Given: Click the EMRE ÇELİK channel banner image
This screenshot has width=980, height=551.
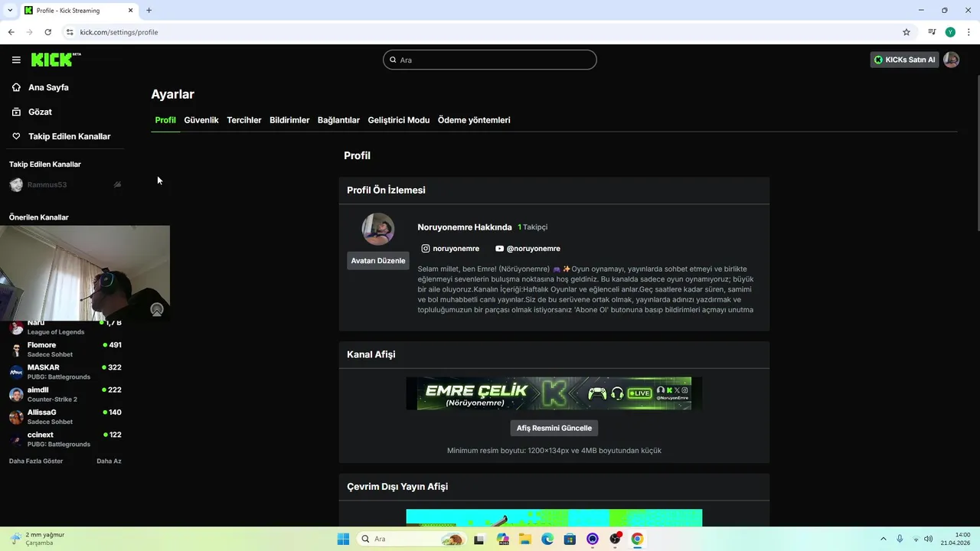Looking at the screenshot, I should (554, 393).
